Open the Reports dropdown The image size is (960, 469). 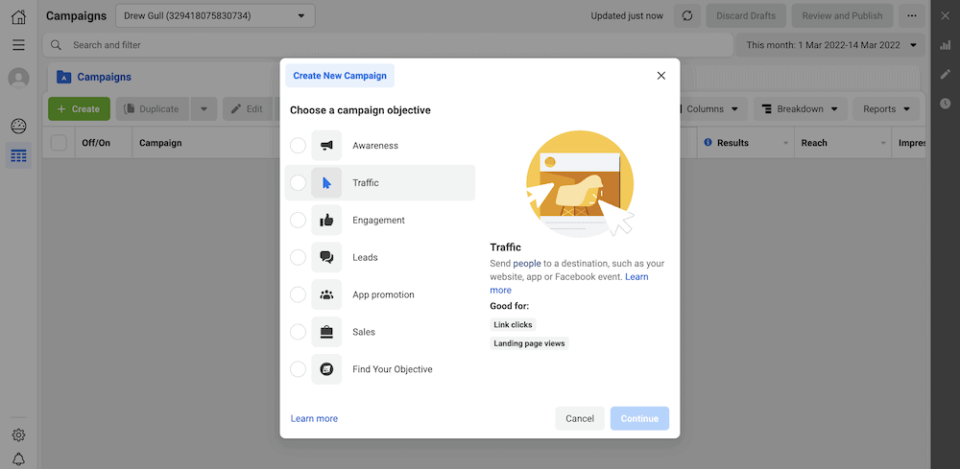click(x=886, y=109)
